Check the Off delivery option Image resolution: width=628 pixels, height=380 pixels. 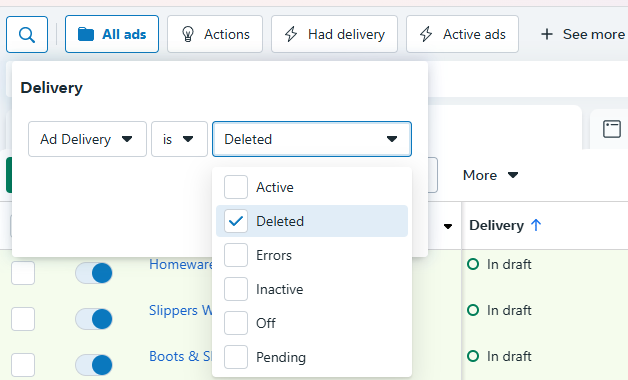tap(236, 323)
